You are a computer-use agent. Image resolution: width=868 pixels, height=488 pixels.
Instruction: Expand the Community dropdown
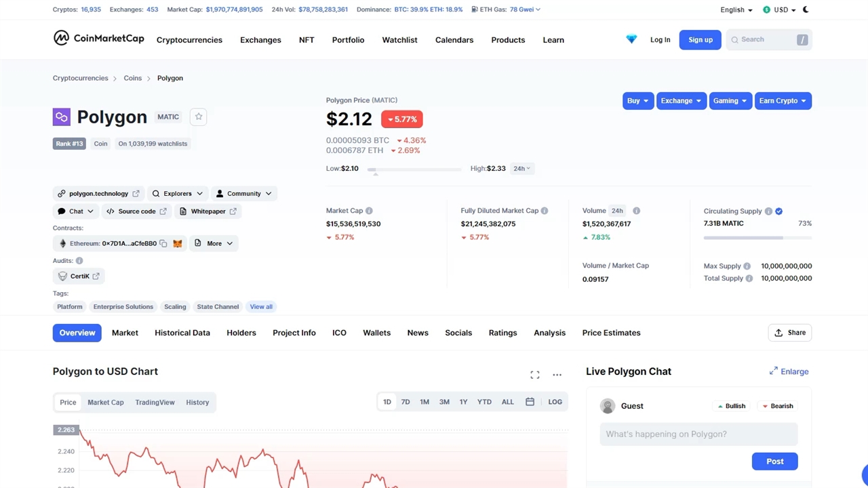[x=243, y=194]
